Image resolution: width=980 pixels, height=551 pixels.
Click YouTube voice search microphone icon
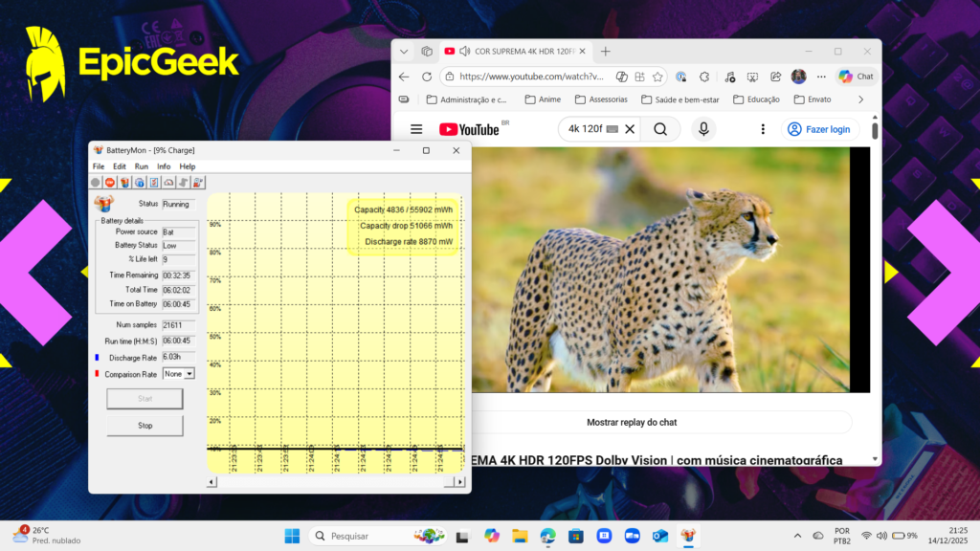pos(703,129)
